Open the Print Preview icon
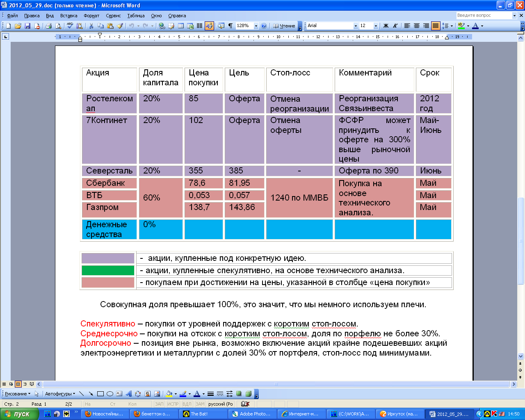The height and width of the screenshot is (420, 525). click(x=58, y=26)
